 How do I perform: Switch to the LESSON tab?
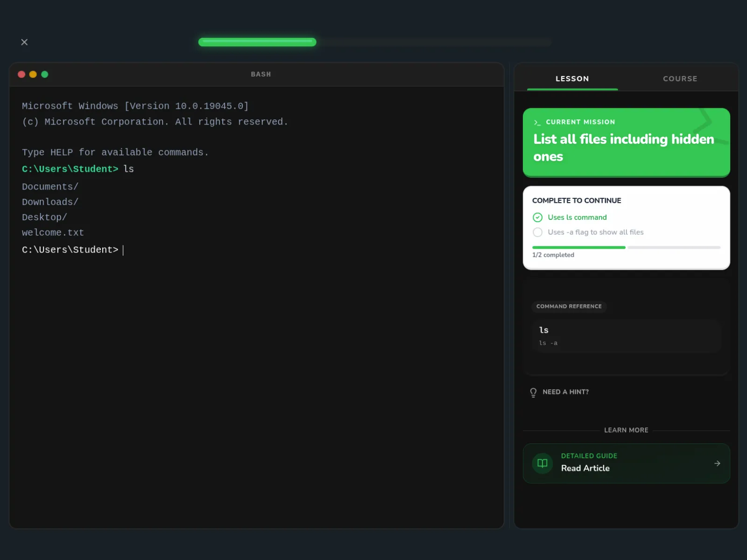point(572,79)
